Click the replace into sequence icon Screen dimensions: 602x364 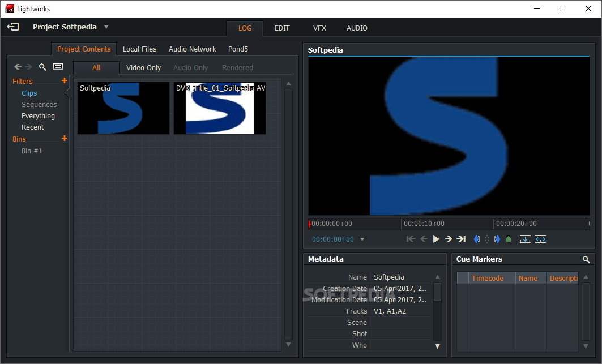click(541, 239)
